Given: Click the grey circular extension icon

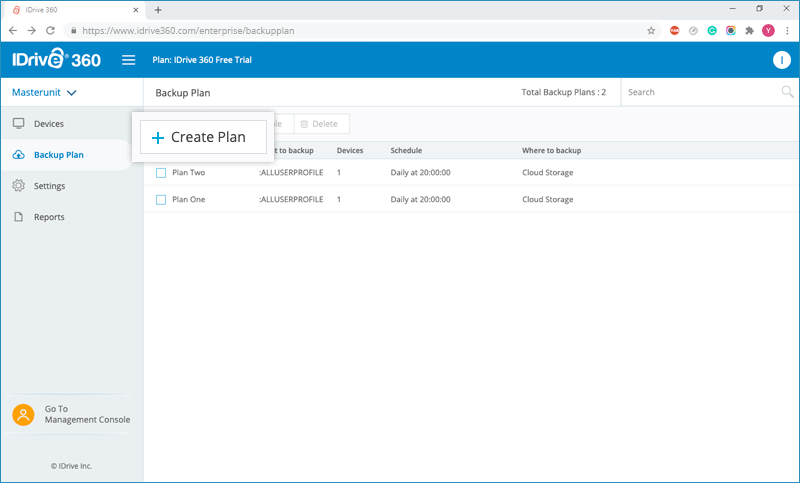Looking at the screenshot, I should [x=693, y=31].
